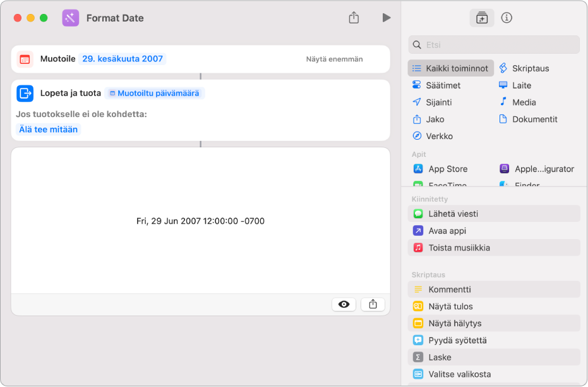
Task: Add the Lähetä viesti action
Action: pos(494,214)
